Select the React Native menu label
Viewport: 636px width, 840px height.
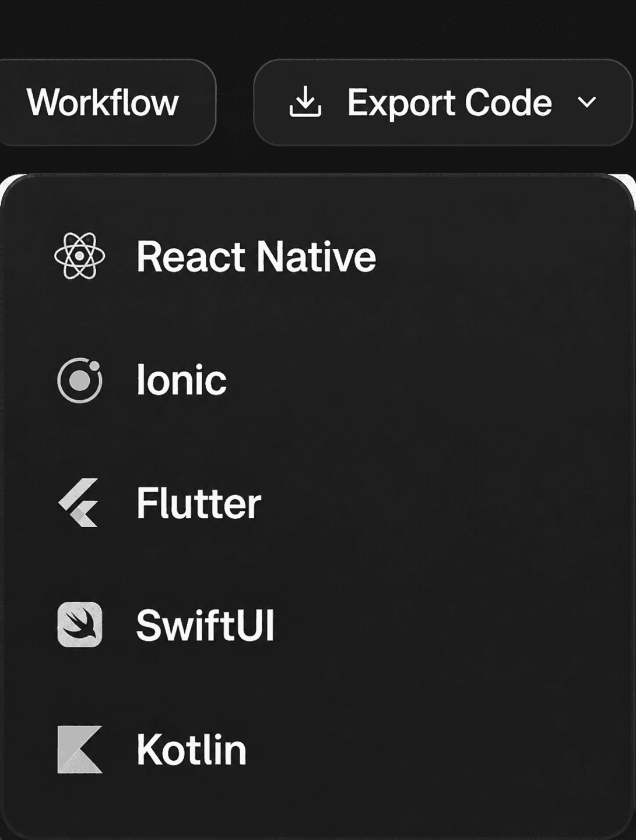[256, 256]
